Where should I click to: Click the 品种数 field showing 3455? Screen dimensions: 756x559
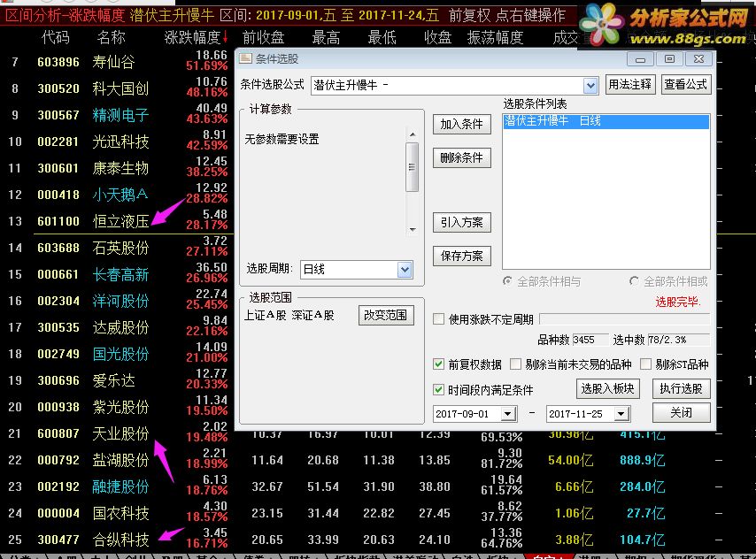point(590,340)
